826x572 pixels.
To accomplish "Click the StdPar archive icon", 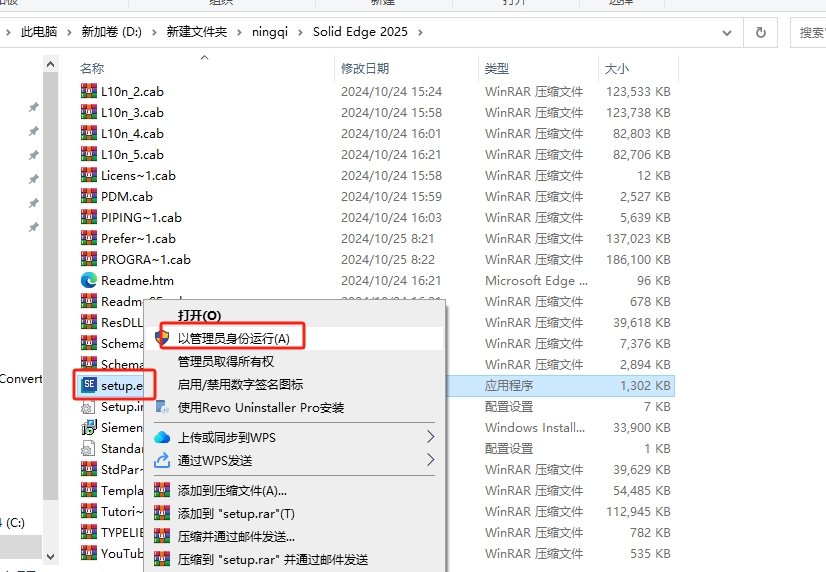I will pos(88,469).
